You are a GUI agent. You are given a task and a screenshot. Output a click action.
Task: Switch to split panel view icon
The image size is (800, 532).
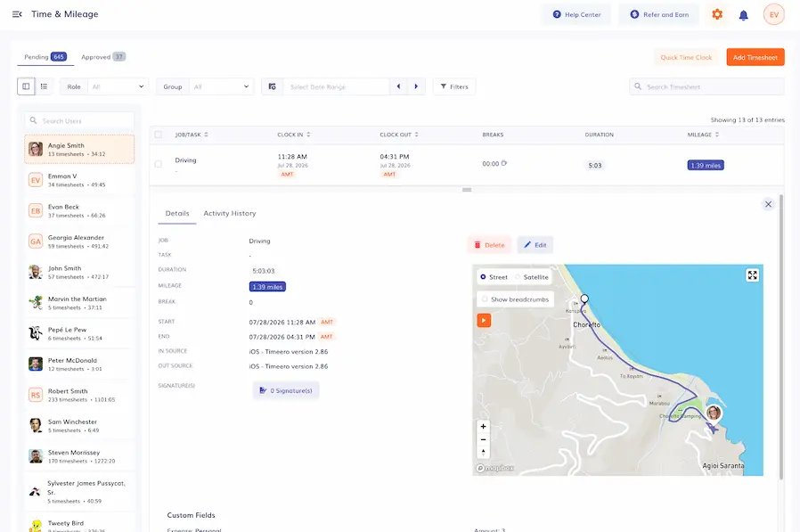(26, 86)
